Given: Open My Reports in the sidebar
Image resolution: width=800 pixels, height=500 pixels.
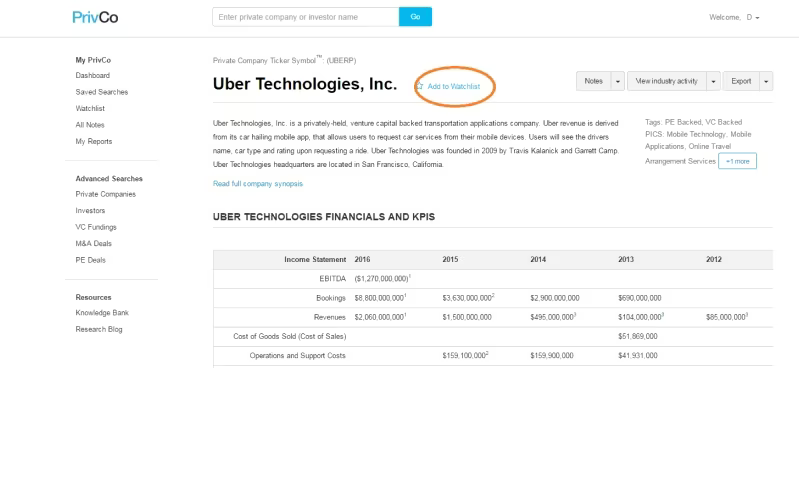Looking at the screenshot, I should [x=93, y=141].
